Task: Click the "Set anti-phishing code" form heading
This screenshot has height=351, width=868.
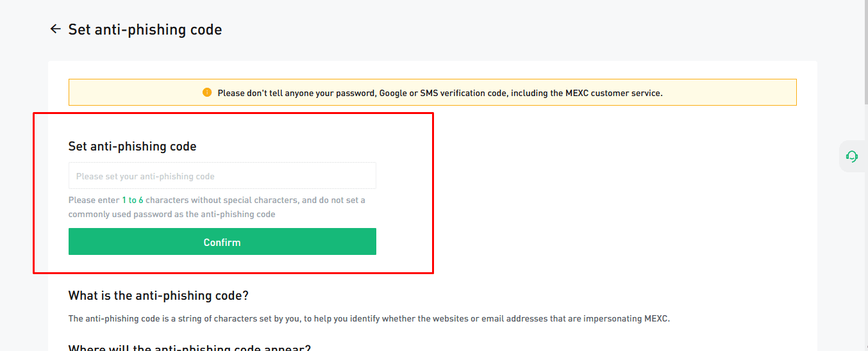Action: pyautogui.click(x=132, y=146)
